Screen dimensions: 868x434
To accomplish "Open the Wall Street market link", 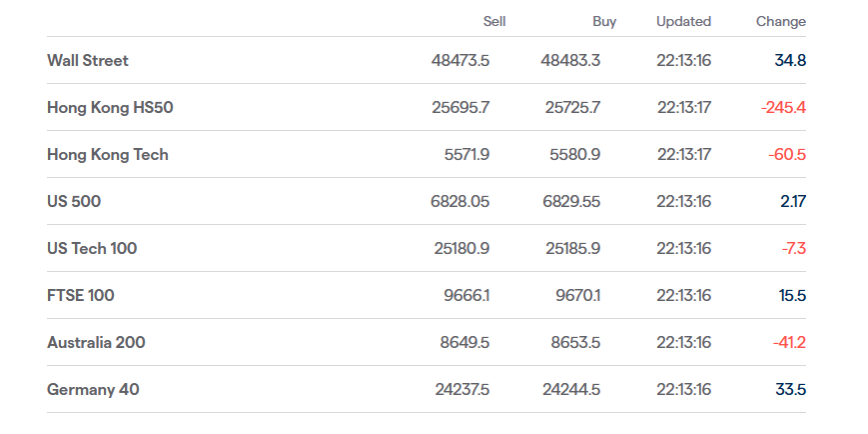I will (88, 61).
